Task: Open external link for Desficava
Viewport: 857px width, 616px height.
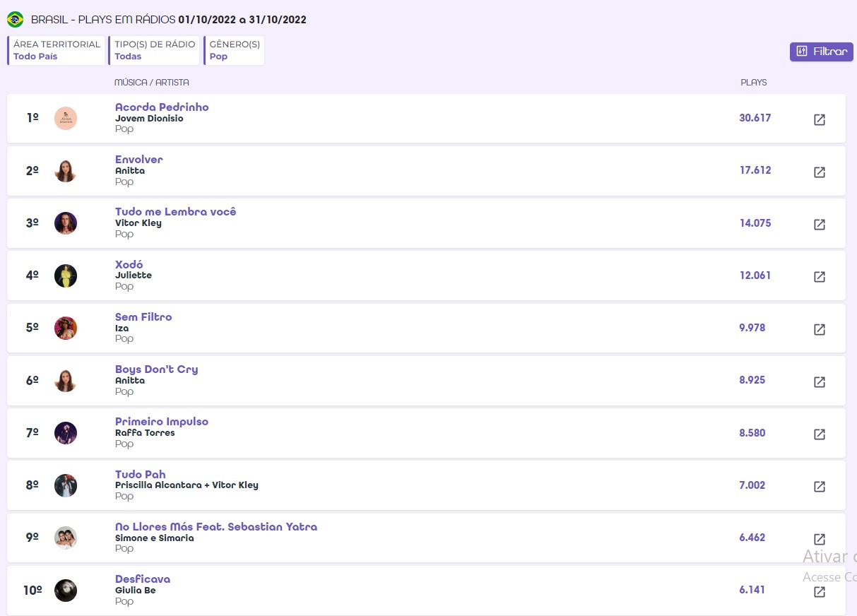Action: click(820, 592)
